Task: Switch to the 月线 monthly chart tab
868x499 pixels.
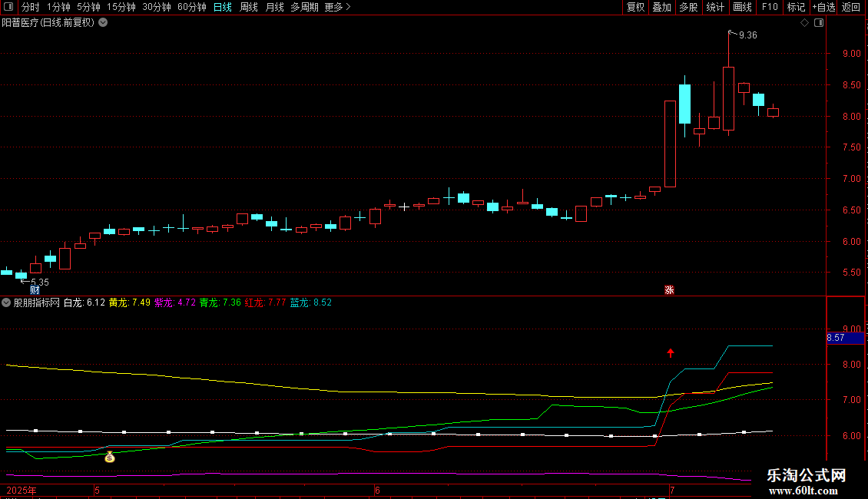Action: (274, 7)
